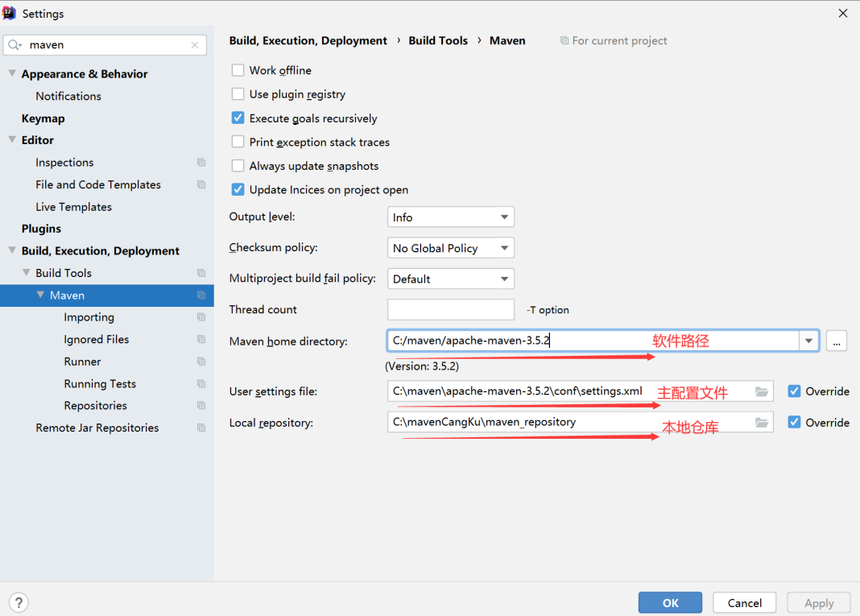Enable Use plugin registry checkbox
This screenshot has width=860, height=616.
(238, 93)
